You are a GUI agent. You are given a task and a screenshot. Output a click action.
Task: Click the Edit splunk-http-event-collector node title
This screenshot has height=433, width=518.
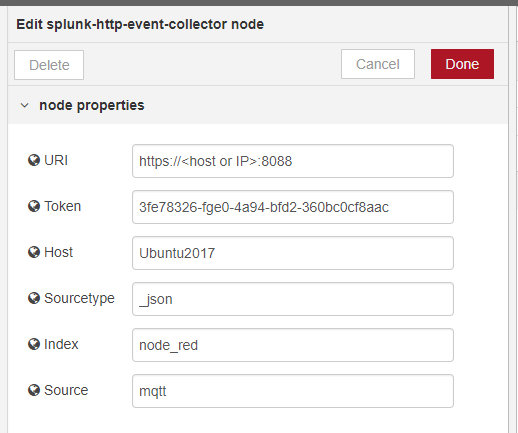pos(140,25)
